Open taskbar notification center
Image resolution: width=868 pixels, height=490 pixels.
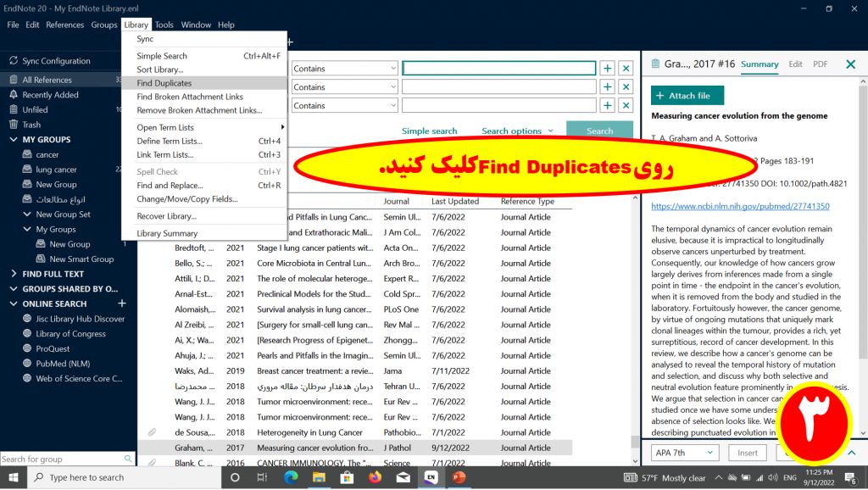click(851, 477)
